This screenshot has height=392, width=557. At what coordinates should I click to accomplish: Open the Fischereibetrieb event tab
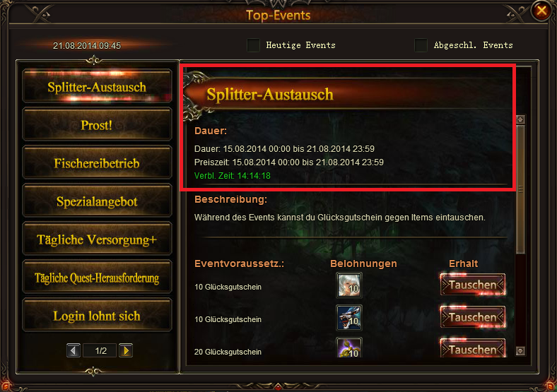click(97, 163)
